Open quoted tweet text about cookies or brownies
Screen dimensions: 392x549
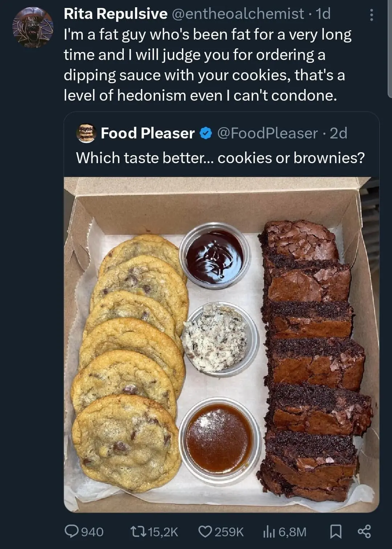point(220,158)
